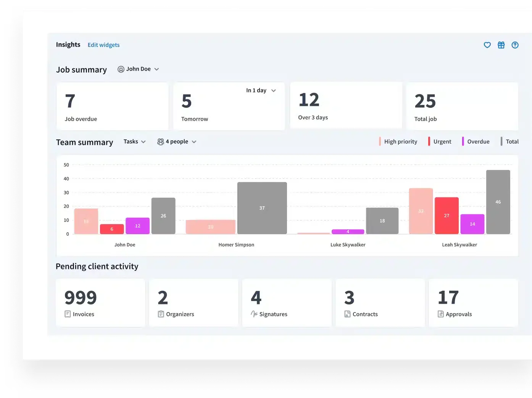Click the Edit widgets link
The image size is (532, 398).
[103, 45]
